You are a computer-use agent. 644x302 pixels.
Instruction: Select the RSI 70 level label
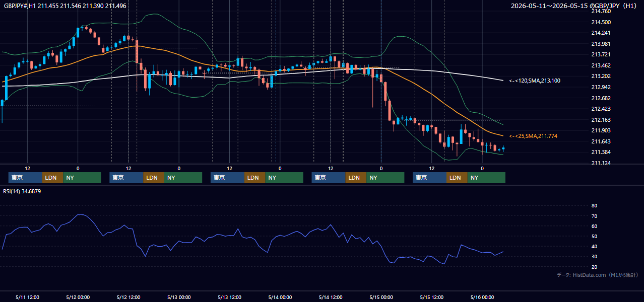pyautogui.click(x=594, y=216)
